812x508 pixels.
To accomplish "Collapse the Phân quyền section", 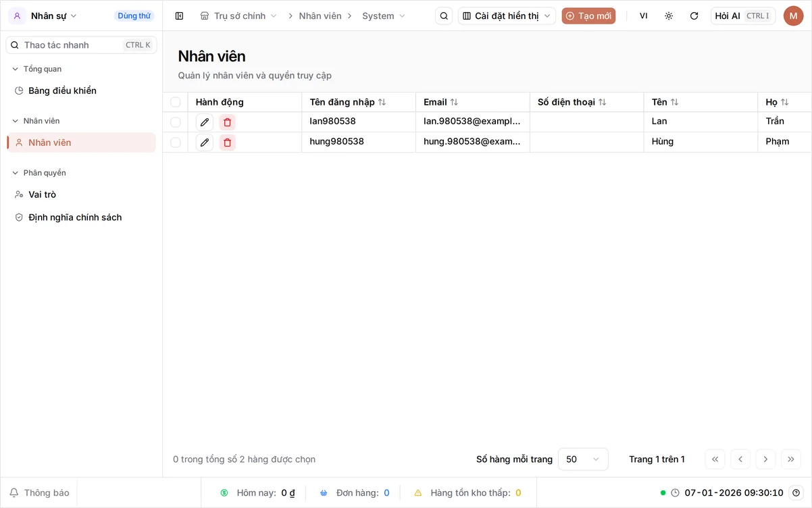I will click(x=39, y=173).
